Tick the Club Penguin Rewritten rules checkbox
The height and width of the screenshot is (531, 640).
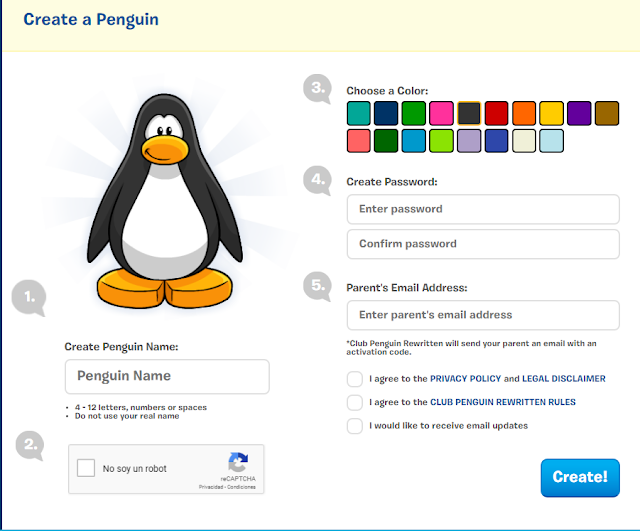355,402
